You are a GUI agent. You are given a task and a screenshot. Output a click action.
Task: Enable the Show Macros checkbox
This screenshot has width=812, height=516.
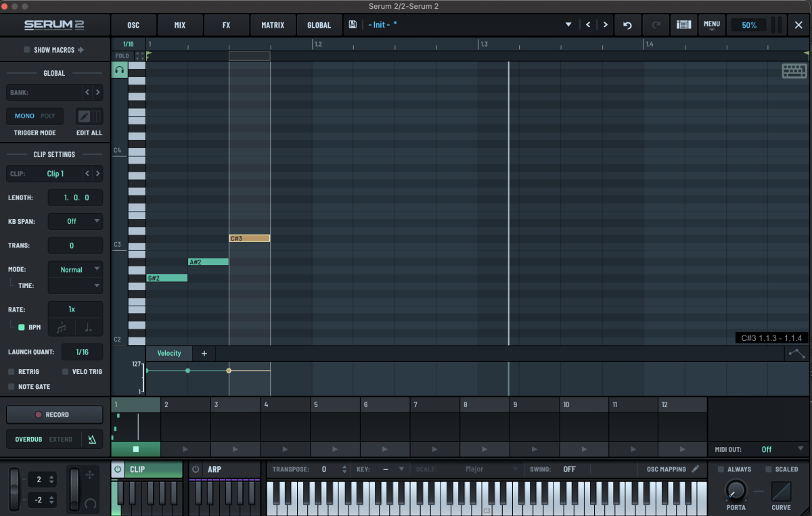tap(27, 50)
